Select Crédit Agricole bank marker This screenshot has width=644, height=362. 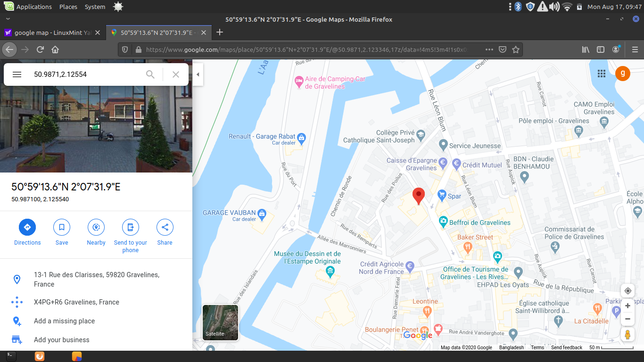pyautogui.click(x=410, y=266)
